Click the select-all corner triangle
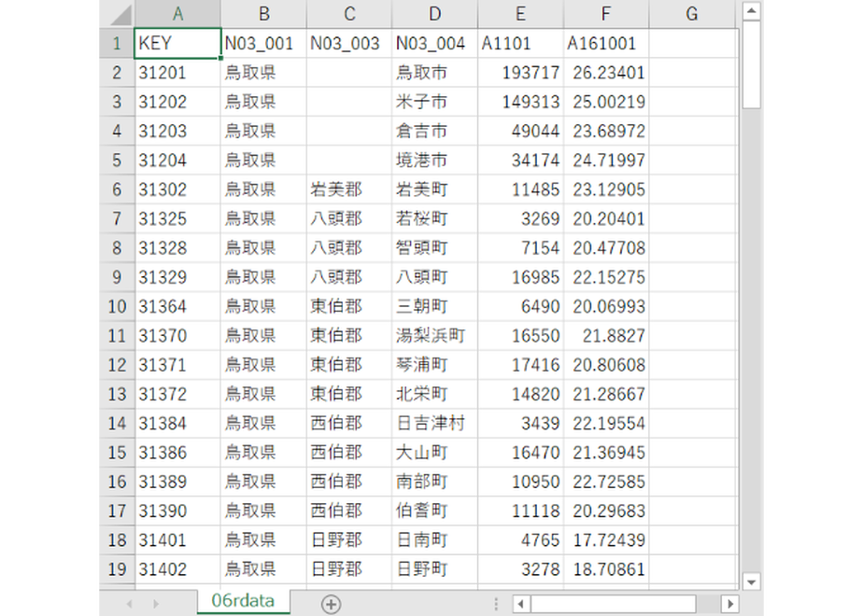 coord(120,15)
